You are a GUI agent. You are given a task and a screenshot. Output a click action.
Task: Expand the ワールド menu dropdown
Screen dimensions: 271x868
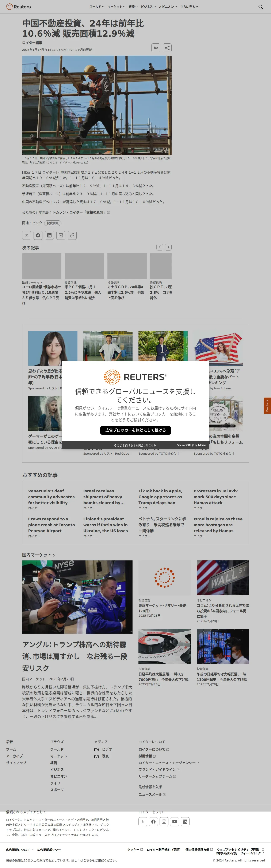point(96,7)
